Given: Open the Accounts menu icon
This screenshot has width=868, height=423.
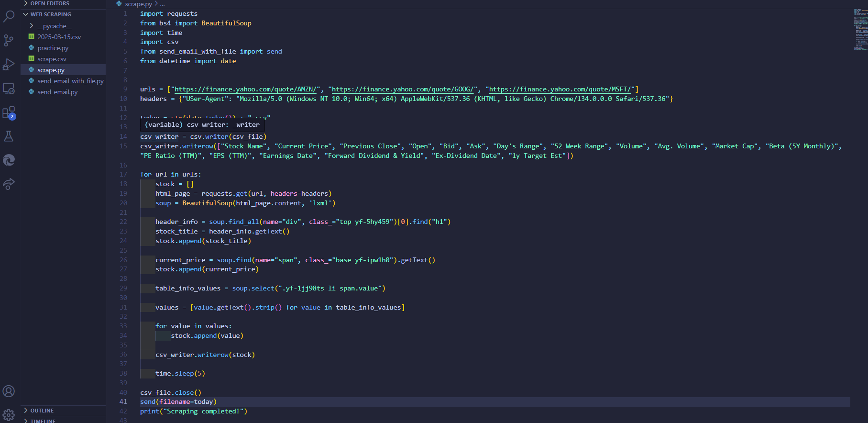Looking at the screenshot, I should coord(9,391).
